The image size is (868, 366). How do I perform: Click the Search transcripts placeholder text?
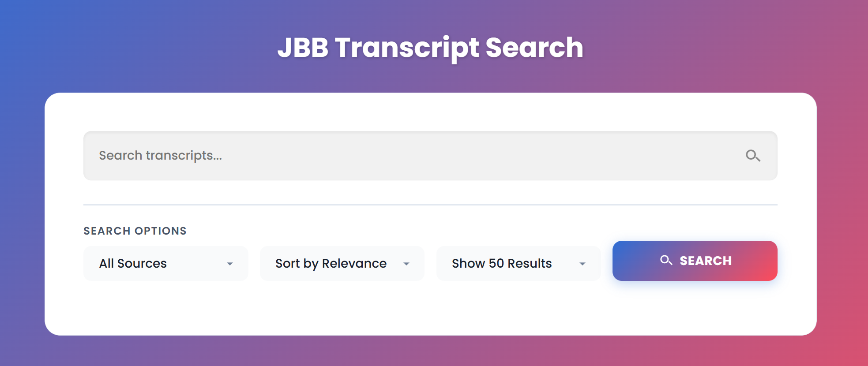(x=160, y=156)
